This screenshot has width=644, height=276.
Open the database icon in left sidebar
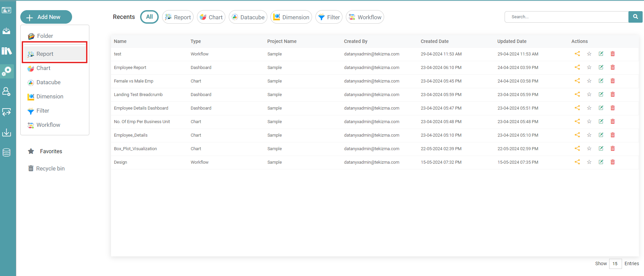point(6,153)
